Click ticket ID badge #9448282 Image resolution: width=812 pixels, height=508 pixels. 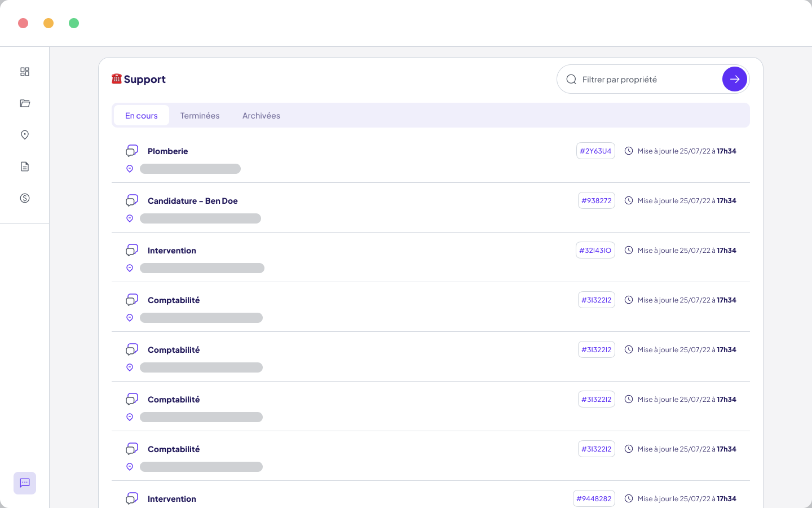[594, 498]
